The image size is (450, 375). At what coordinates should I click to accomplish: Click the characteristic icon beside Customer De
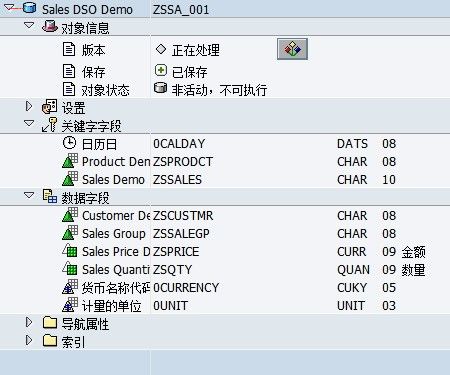(70, 215)
